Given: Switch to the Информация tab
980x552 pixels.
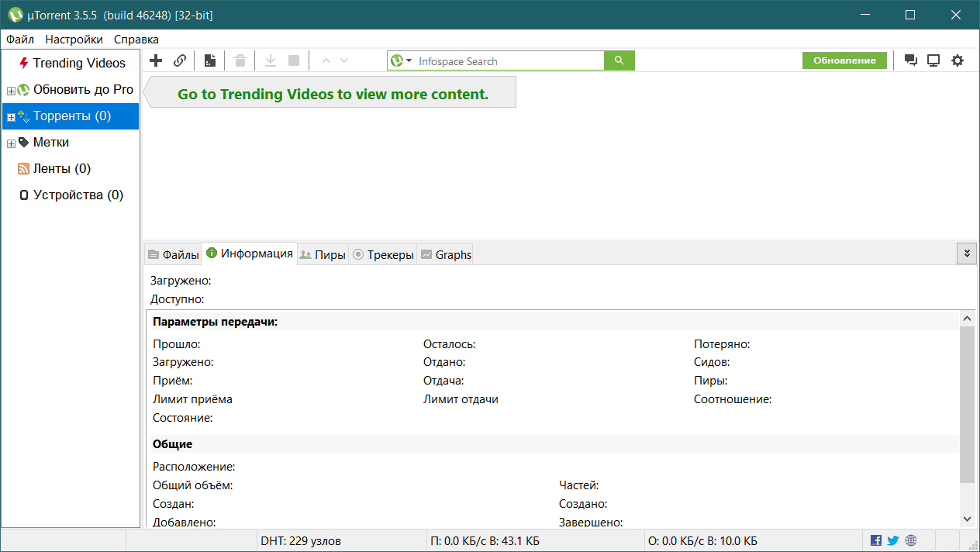Looking at the screenshot, I should point(249,254).
